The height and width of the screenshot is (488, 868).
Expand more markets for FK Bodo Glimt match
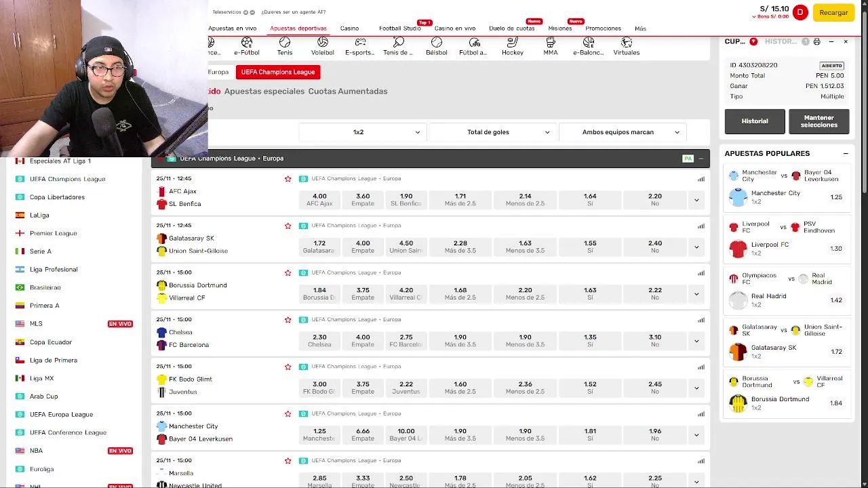click(696, 388)
